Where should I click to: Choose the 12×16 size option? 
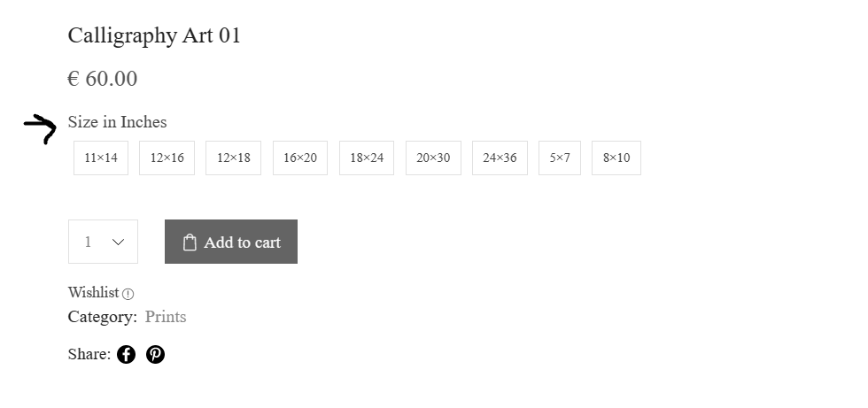(167, 158)
